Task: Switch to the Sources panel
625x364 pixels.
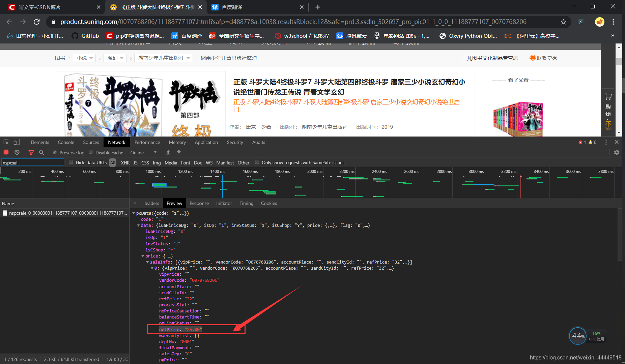Action: [91, 142]
